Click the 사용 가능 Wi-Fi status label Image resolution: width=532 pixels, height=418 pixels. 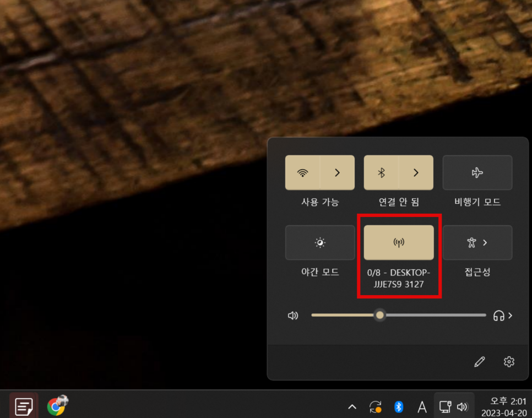point(320,202)
